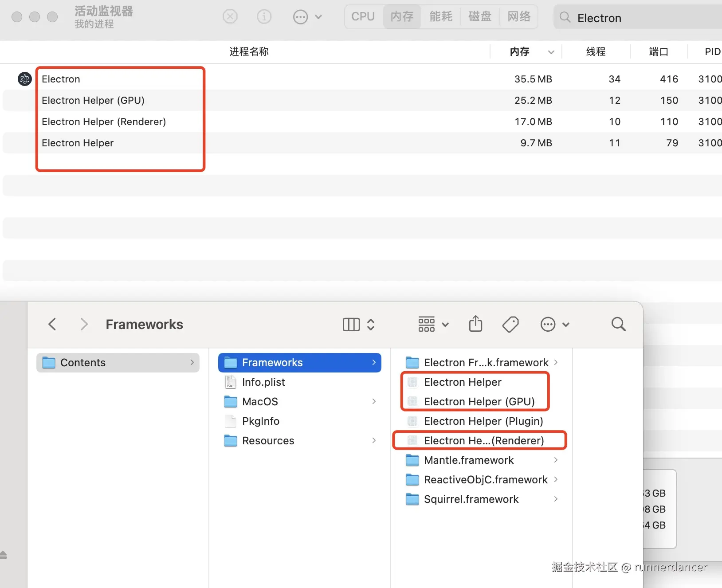
Task: Expand the Contents folder chevron
Action: click(x=192, y=362)
